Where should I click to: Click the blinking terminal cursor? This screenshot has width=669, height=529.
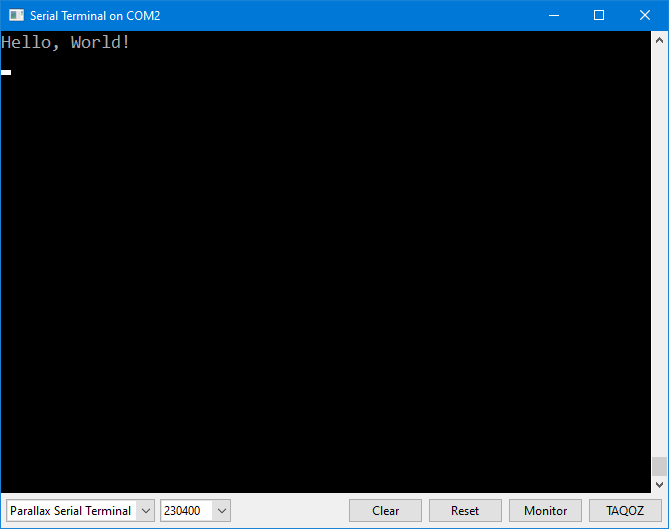click(6, 72)
